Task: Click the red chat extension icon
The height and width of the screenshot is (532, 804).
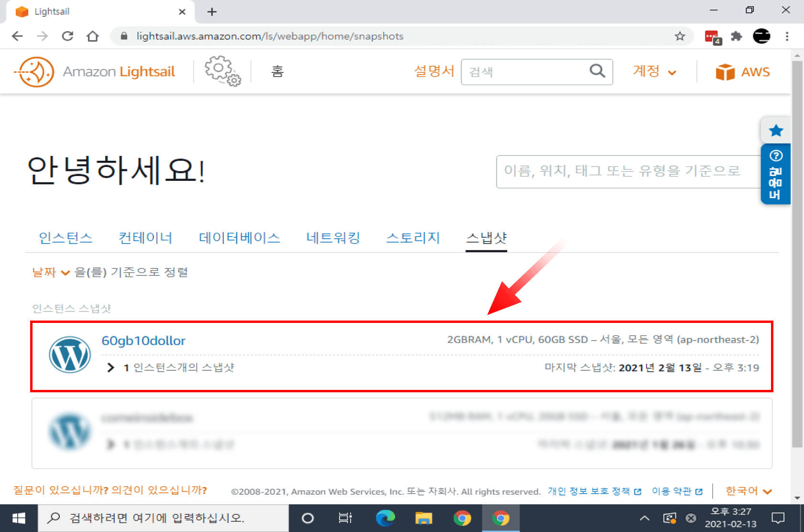Action: (713, 37)
